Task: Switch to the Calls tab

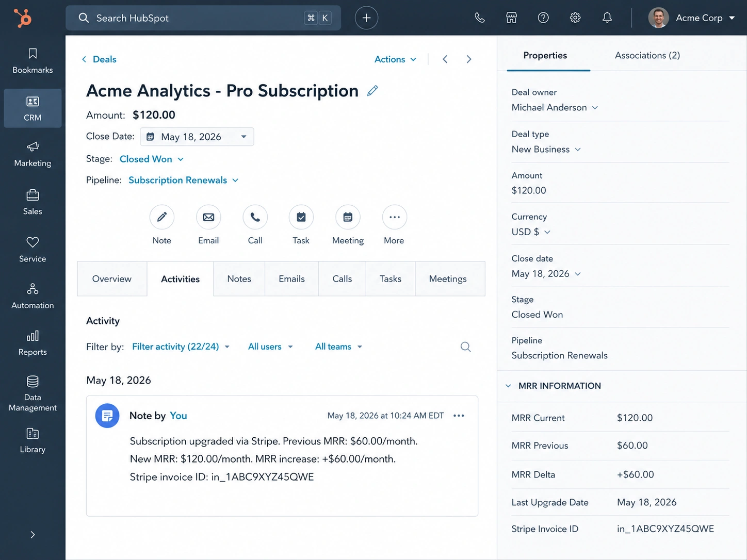Action: 342,279
